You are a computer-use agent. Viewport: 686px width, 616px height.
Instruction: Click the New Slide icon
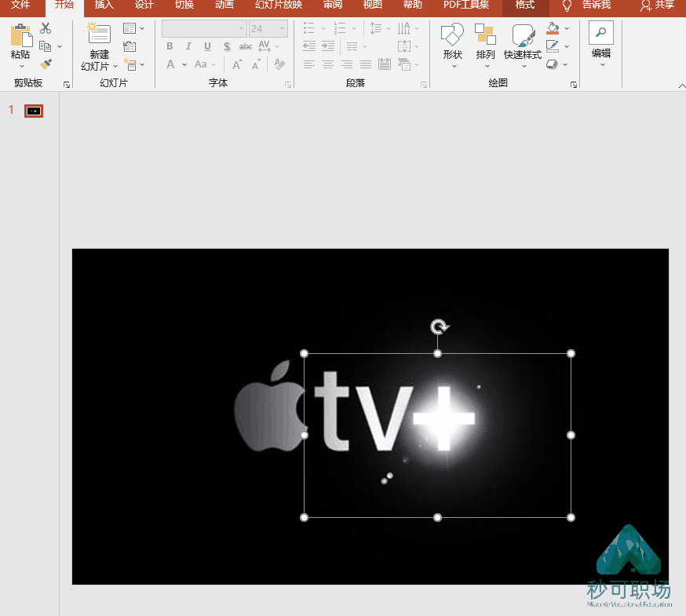99,33
